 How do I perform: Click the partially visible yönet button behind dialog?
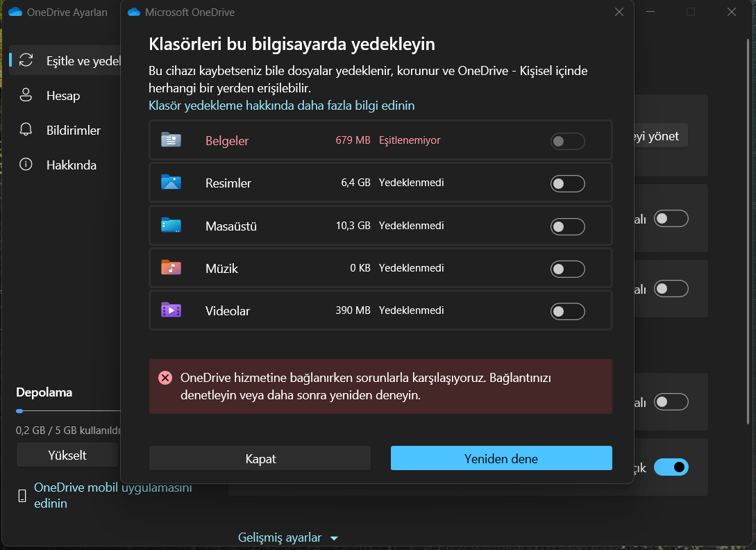660,136
